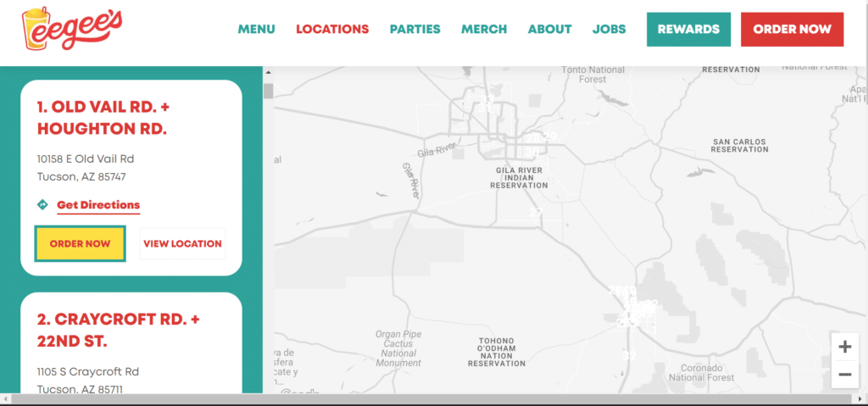The image size is (868, 406).
Task: Navigate to the Jobs page
Action: click(609, 29)
